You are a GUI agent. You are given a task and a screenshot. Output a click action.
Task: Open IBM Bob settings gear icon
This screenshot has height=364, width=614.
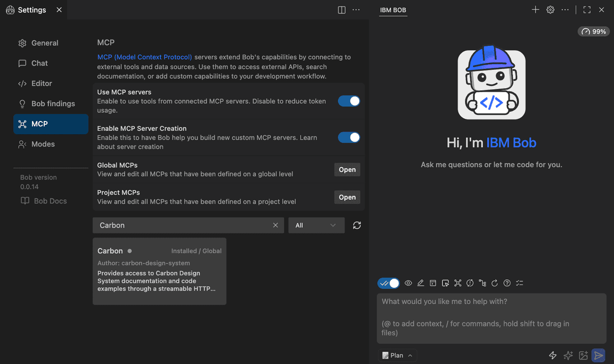[x=551, y=10]
